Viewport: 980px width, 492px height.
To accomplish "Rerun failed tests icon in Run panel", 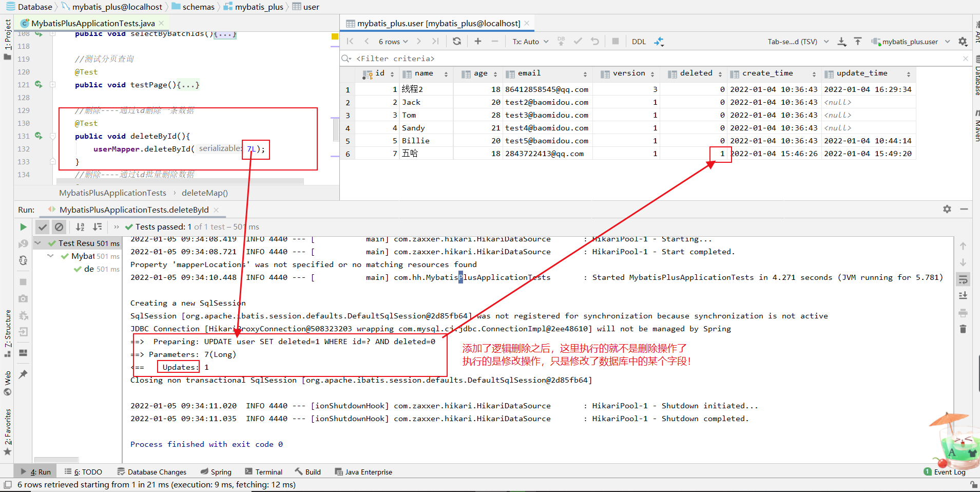I will coord(23,243).
